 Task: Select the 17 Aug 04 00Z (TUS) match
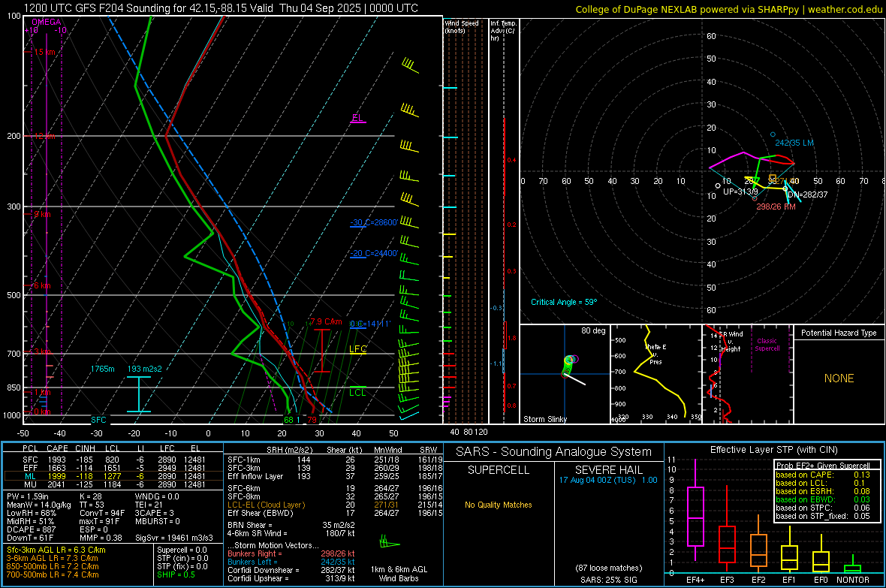608,480
